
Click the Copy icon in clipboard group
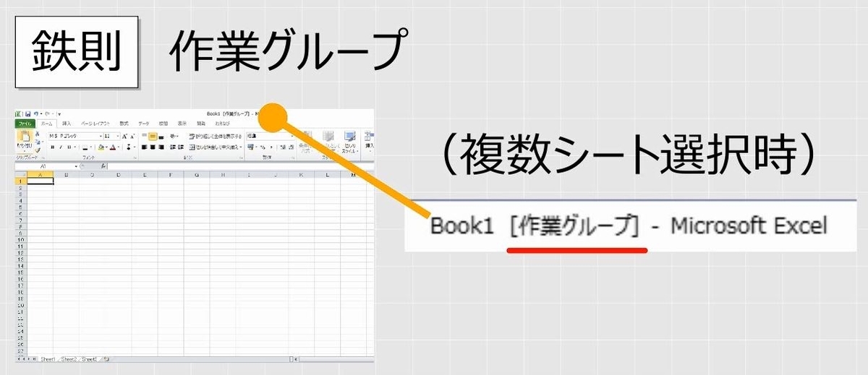pos(38,142)
